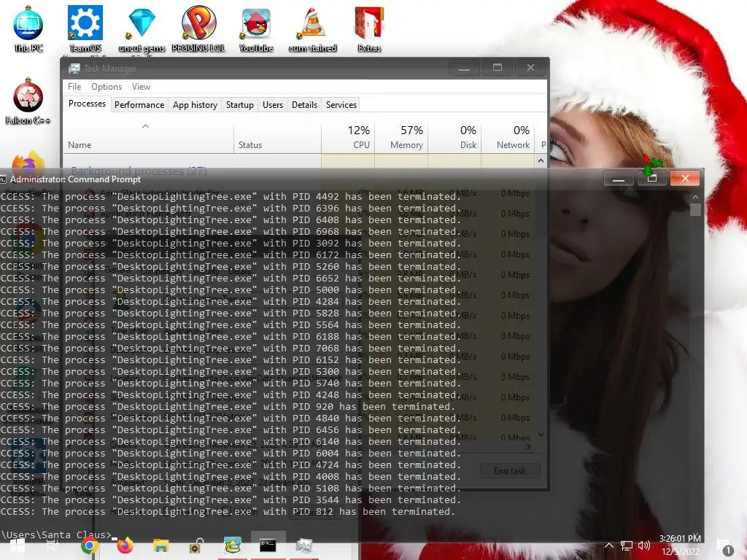747x560 pixels.
Task: Open the notification center icon
Action: click(x=725, y=547)
